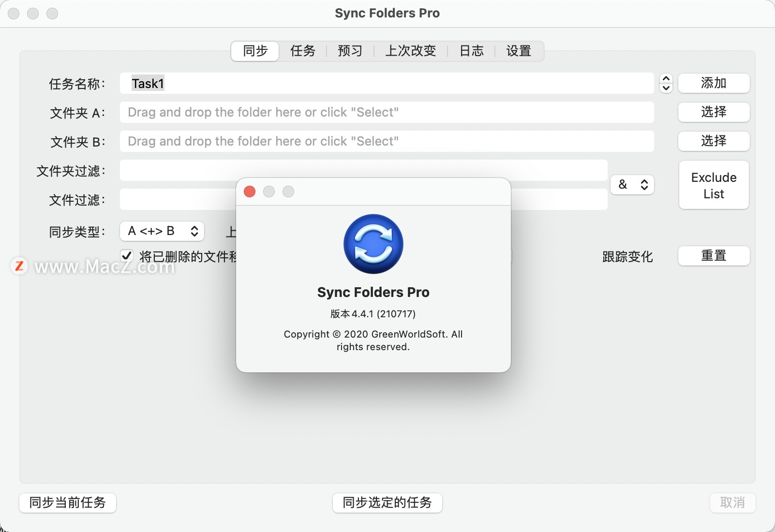Viewport: 775px width, 532px height.
Task: Open the A <+> B sync type dropdown
Action: coord(162,231)
